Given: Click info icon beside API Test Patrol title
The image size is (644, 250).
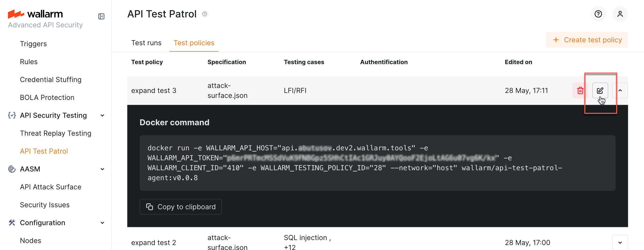Looking at the screenshot, I should point(205,14).
